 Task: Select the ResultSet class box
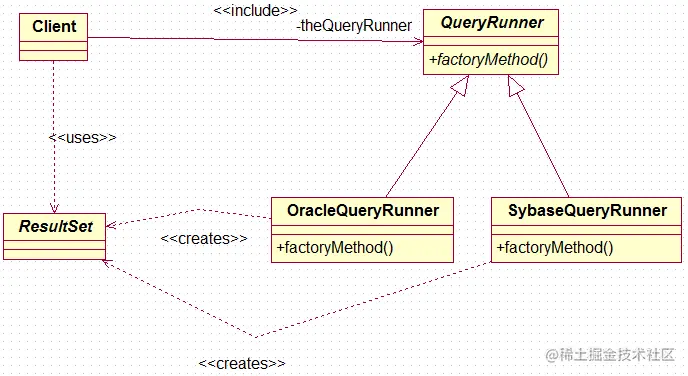click(54, 236)
